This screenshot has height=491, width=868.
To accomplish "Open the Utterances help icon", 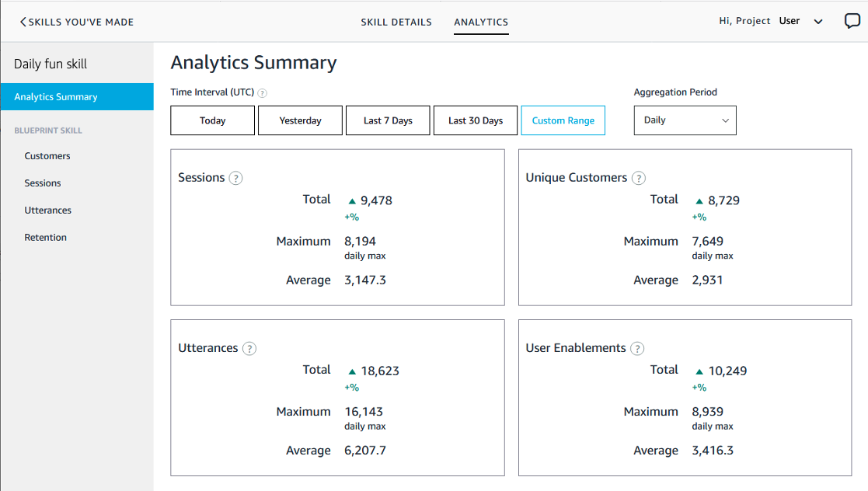I will 249,348.
